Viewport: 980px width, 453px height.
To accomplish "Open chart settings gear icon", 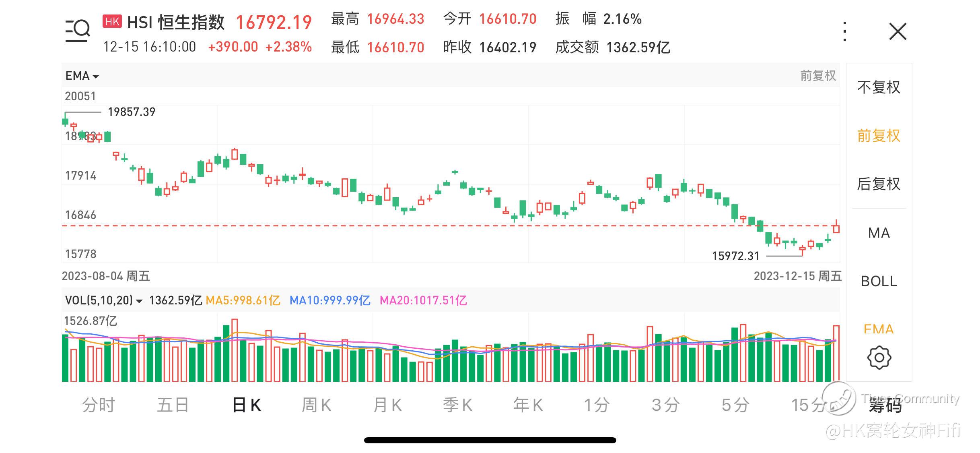I will [879, 357].
